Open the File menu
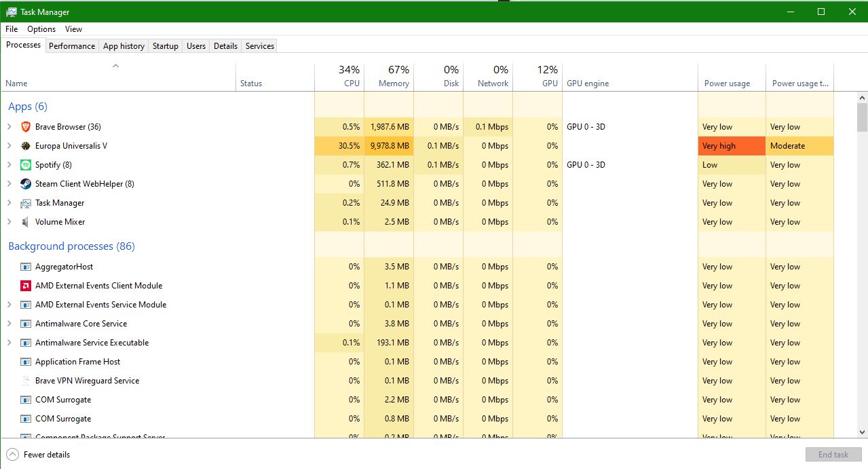 tap(12, 29)
